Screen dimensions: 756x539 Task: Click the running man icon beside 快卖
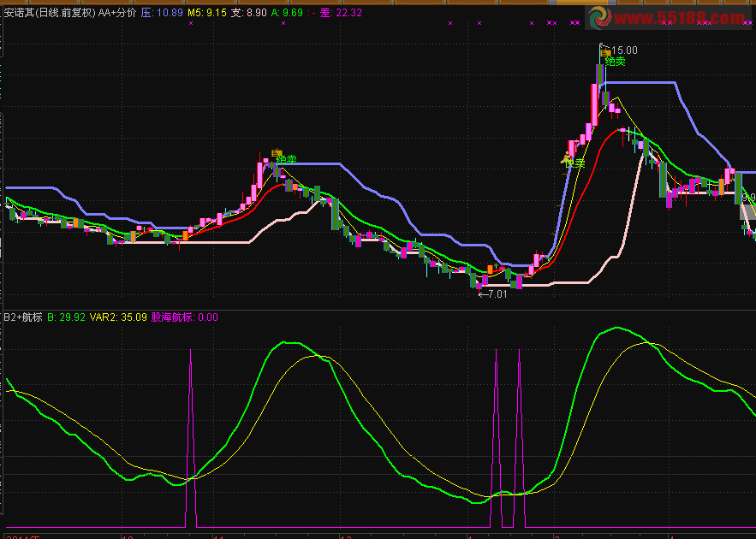[567, 158]
